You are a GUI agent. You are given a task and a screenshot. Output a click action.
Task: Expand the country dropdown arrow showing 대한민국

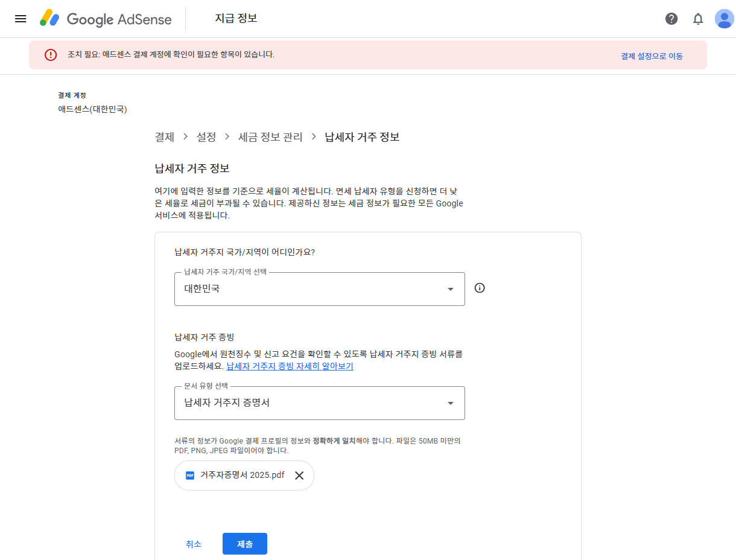(450, 289)
